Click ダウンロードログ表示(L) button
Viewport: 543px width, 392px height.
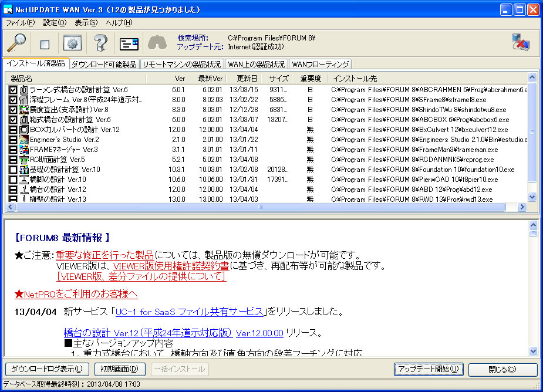pyautogui.click(x=47, y=369)
